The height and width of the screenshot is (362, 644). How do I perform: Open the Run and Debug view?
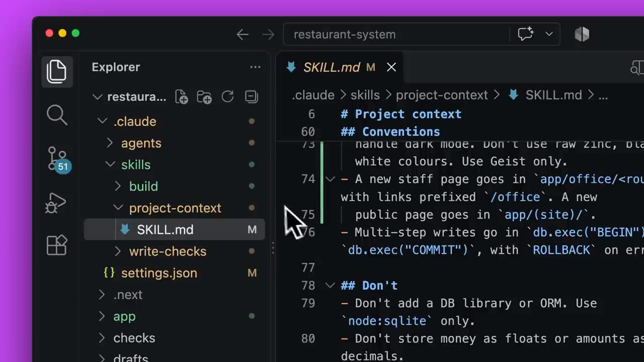(56, 203)
